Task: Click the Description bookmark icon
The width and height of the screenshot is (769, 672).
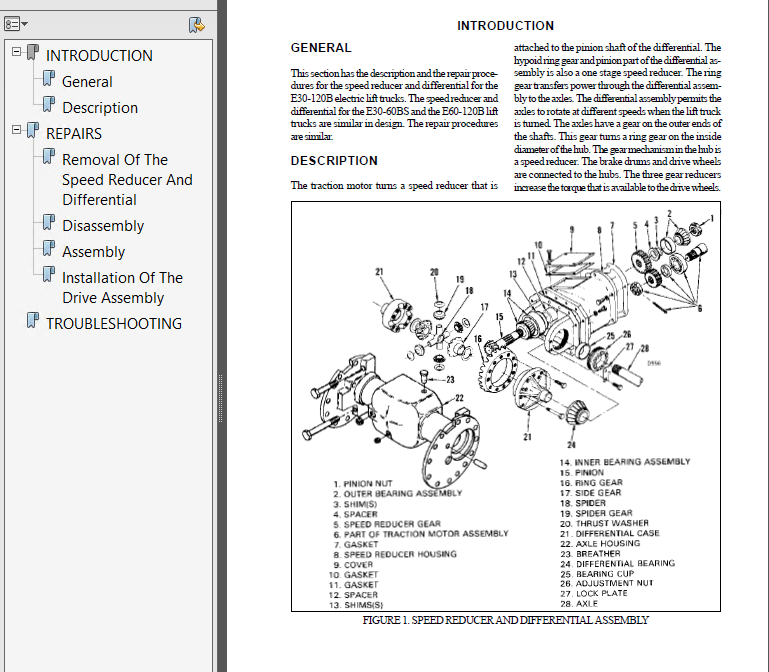Action: 49,104
